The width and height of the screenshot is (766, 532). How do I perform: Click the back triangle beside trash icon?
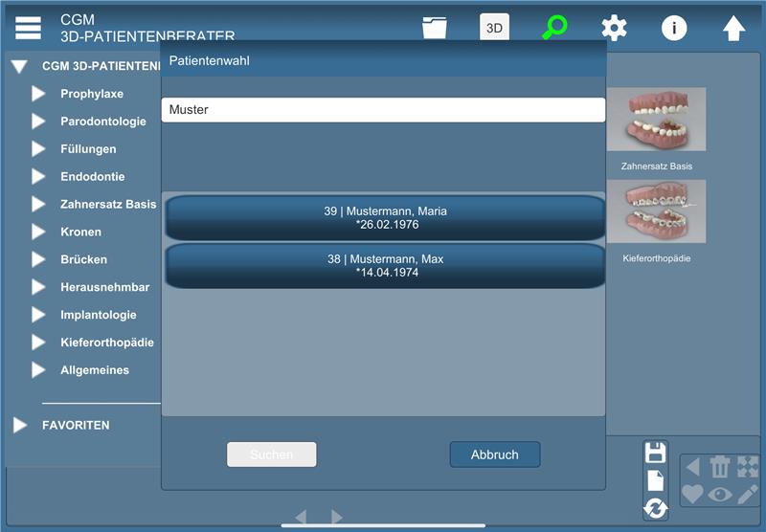pos(692,467)
